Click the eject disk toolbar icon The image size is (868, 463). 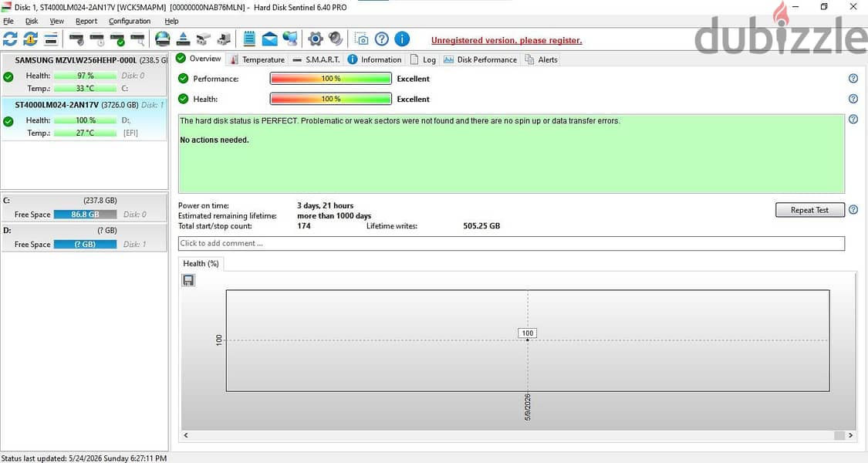pyautogui.click(x=183, y=39)
